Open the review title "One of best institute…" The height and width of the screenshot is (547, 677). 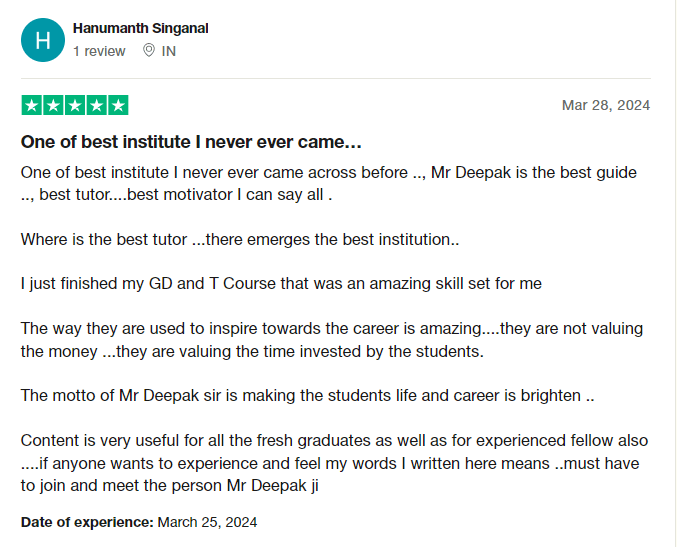click(x=191, y=142)
